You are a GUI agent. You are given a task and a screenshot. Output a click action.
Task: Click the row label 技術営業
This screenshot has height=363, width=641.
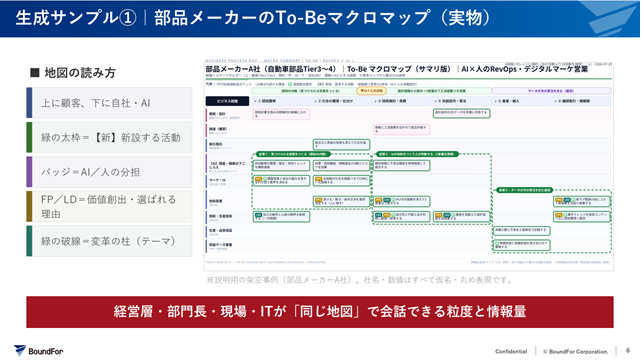tap(216, 202)
